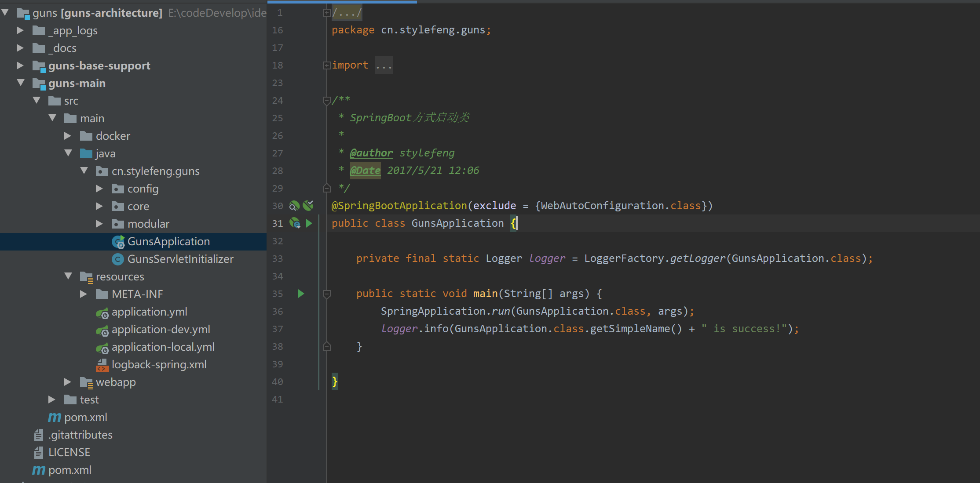Viewport: 980px width, 483px height.
Task: Select the core package in project tree
Action: (138, 206)
